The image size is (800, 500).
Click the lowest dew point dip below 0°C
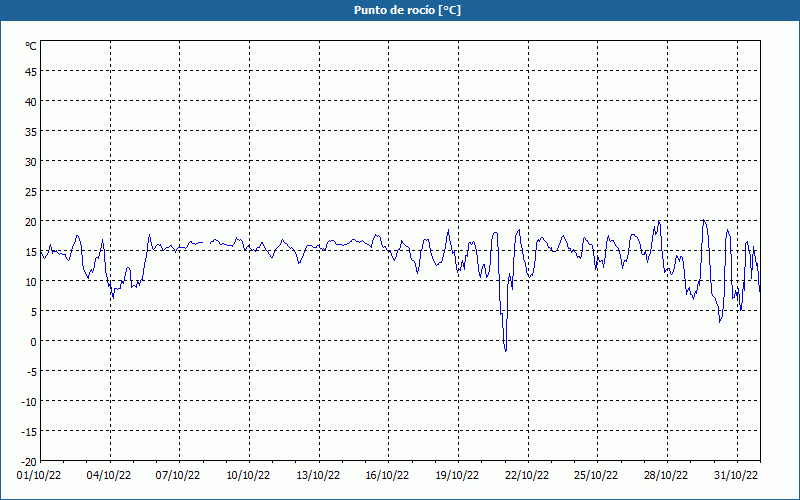[506, 350]
